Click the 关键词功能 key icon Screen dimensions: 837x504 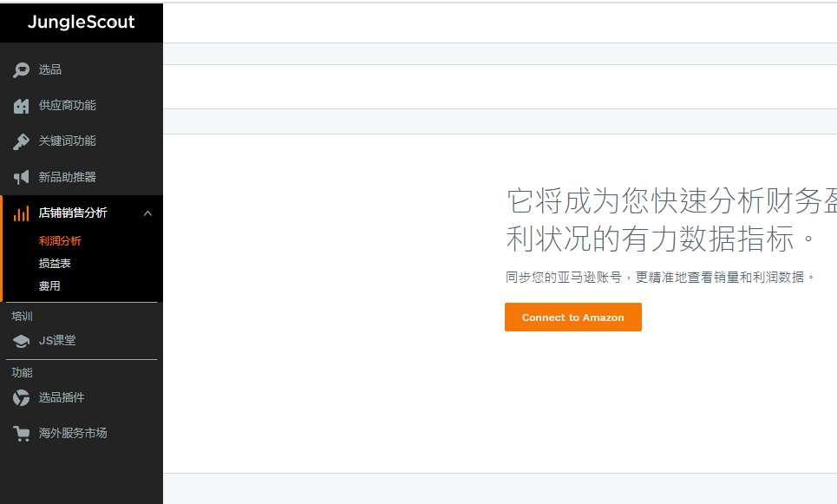click(x=22, y=141)
